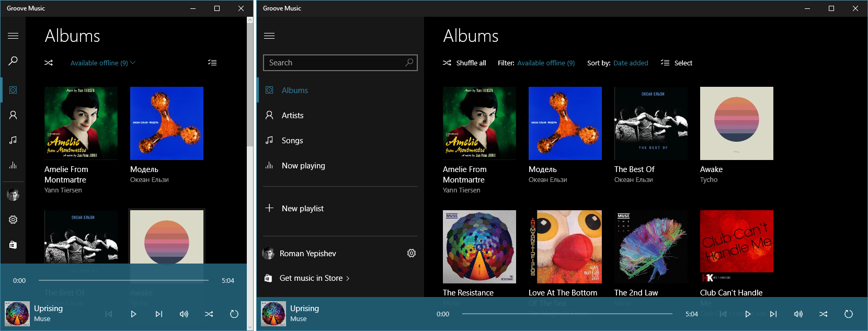Screen dimensions: 868x331
Task: Open Settings gear in left window sidebar
Action: coord(13,220)
